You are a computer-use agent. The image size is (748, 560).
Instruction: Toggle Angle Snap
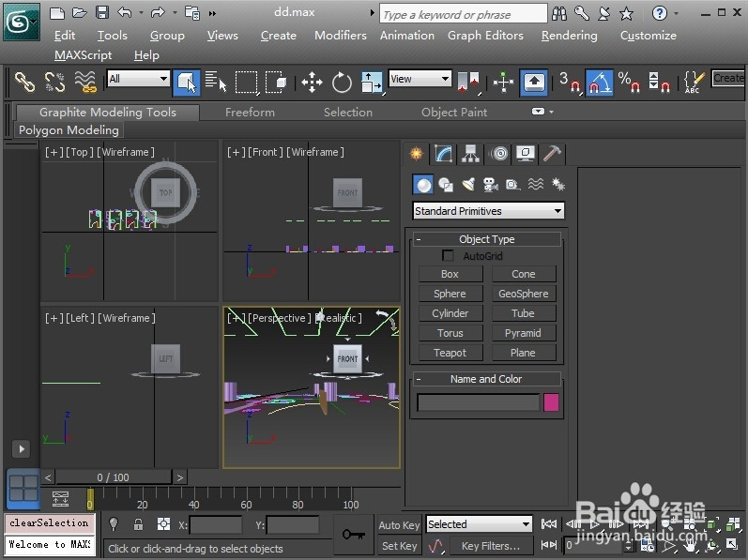pos(600,83)
